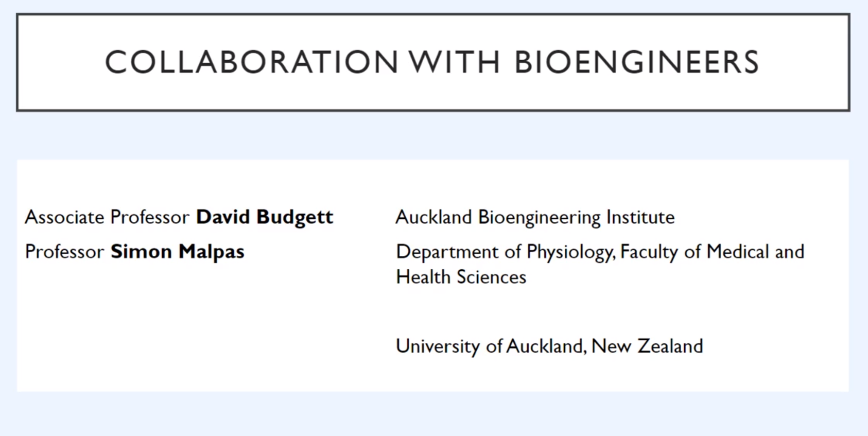
Task: Click the word "Bioengineering" in the affiliation
Action: 539,218
